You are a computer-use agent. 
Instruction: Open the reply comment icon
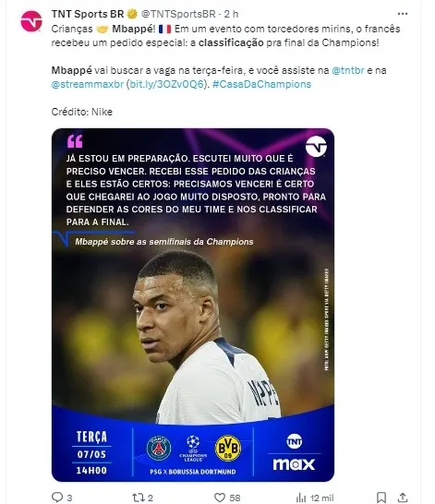(57, 497)
